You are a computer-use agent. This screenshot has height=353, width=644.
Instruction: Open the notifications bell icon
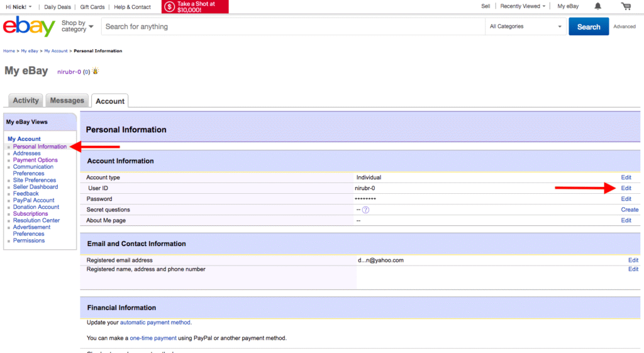pos(597,6)
